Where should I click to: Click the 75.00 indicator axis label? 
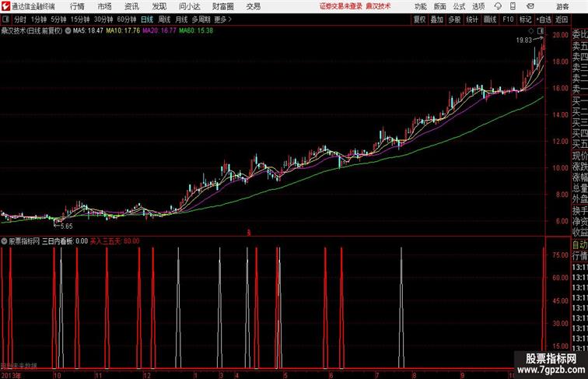point(560,255)
